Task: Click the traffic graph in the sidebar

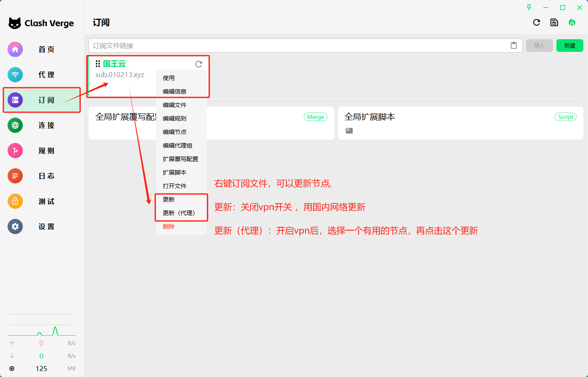Action: 42,330
